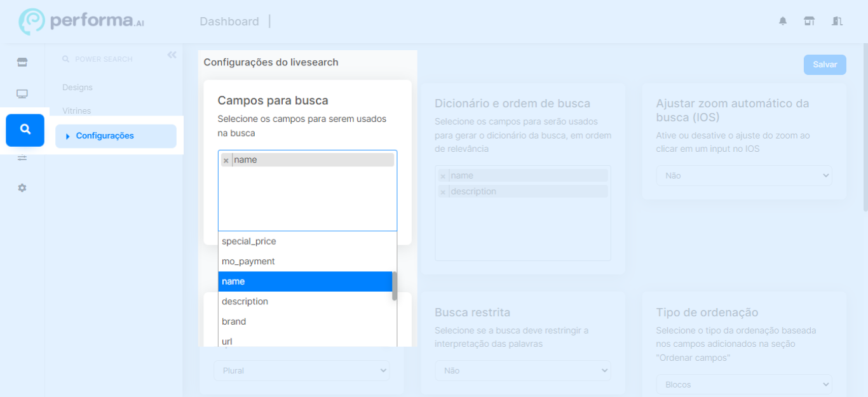Open the storefront icon in the left sidebar
Screen dimensions: 868x397
click(22, 62)
